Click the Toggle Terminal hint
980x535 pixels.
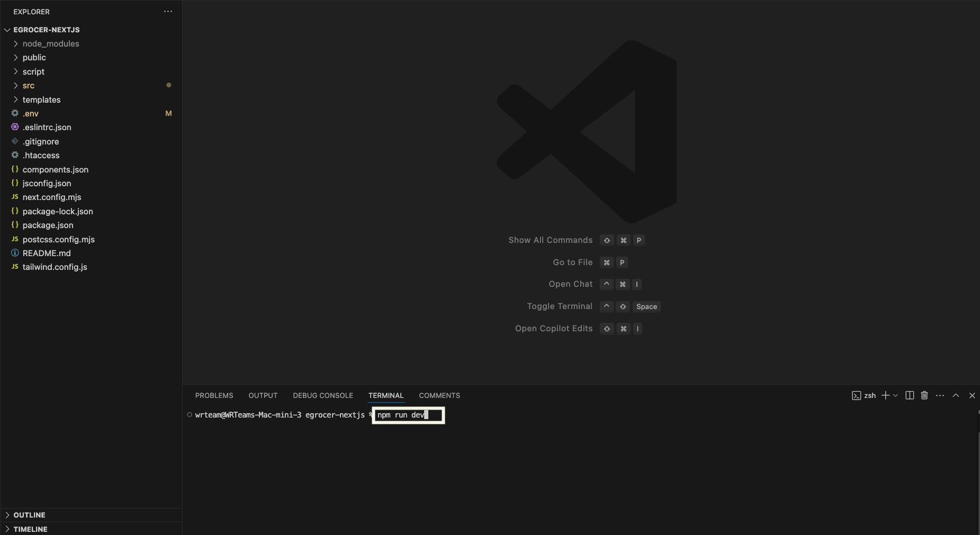point(560,306)
